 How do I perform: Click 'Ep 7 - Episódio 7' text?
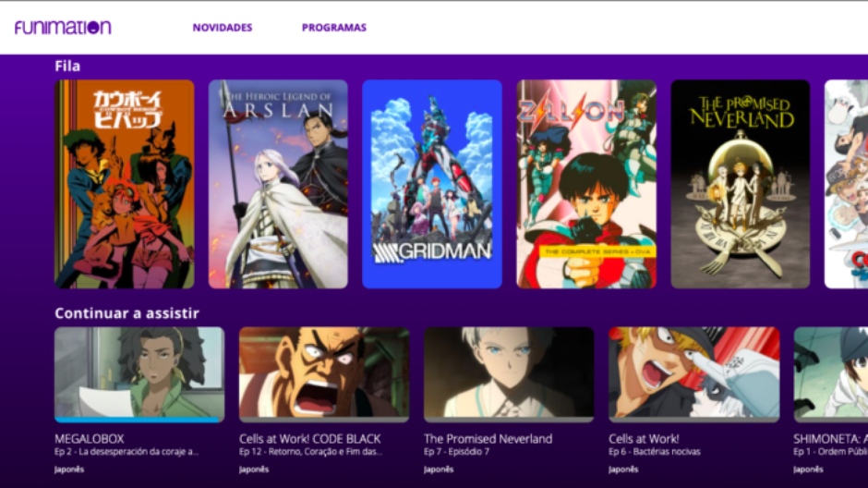click(457, 452)
